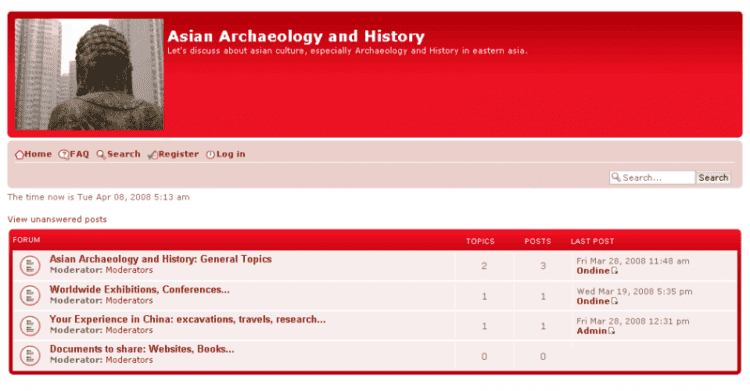Viewport: 750px width, 391px height.
Task: Click the Register checkmark icon
Action: point(153,155)
